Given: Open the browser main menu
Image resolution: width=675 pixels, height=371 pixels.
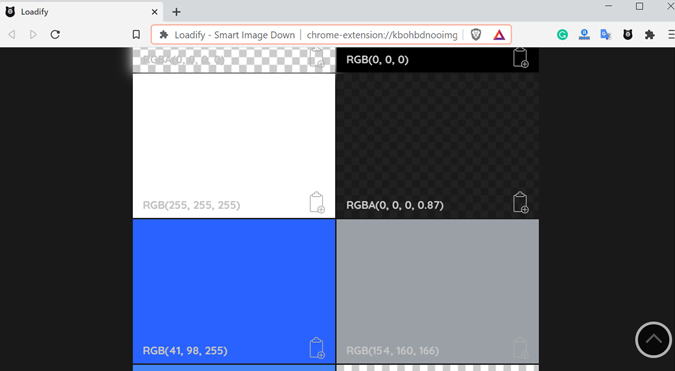Looking at the screenshot, I should (x=671, y=35).
